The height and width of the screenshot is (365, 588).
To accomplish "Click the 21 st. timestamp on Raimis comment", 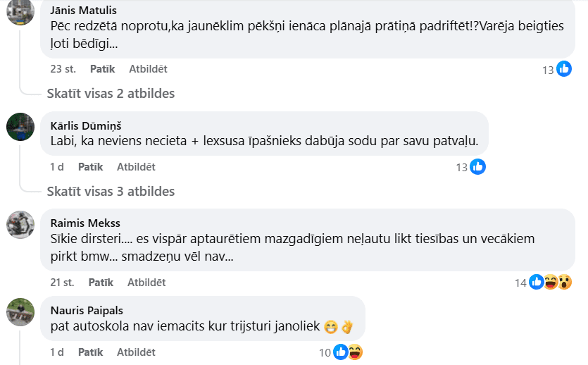I will (62, 283).
